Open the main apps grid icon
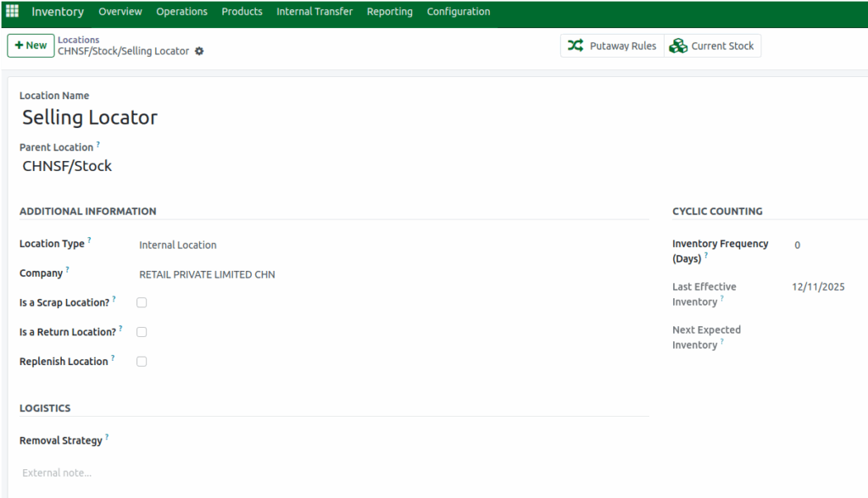This screenshot has width=868, height=498. click(x=11, y=11)
